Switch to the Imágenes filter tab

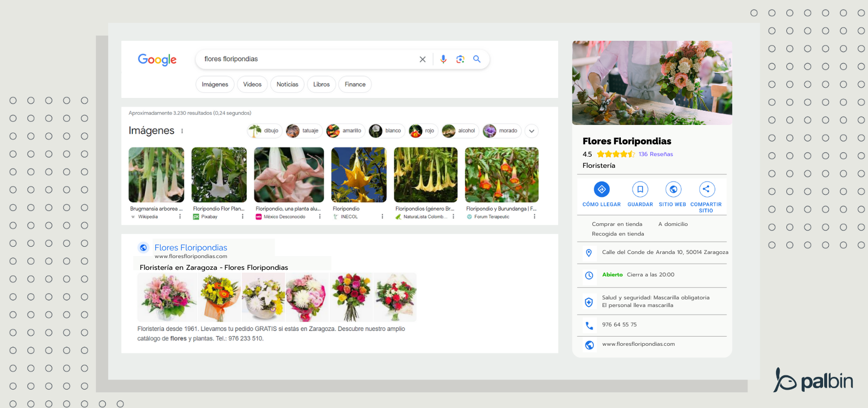[215, 84]
